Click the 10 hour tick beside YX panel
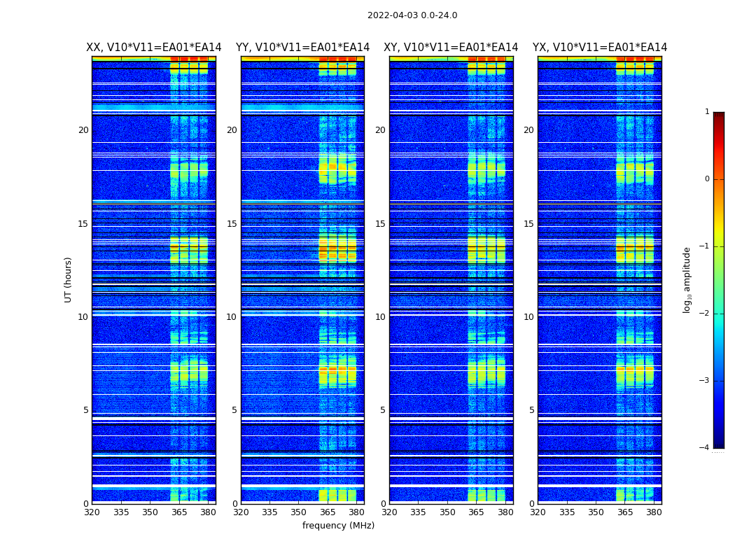 pos(528,317)
